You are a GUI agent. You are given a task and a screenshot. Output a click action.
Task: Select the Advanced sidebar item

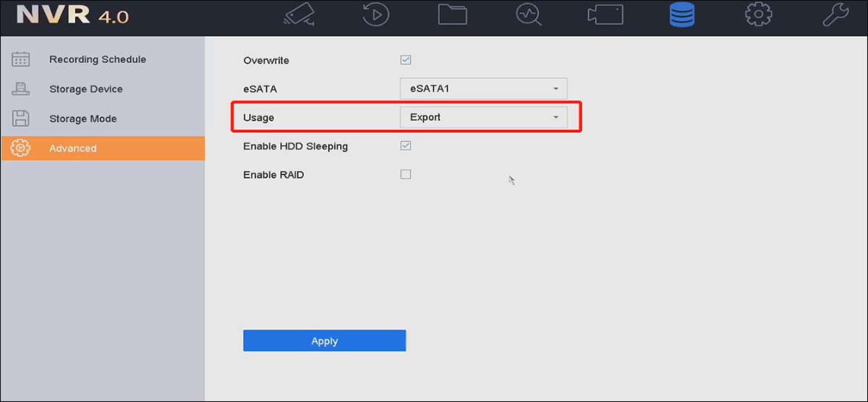[x=103, y=148]
